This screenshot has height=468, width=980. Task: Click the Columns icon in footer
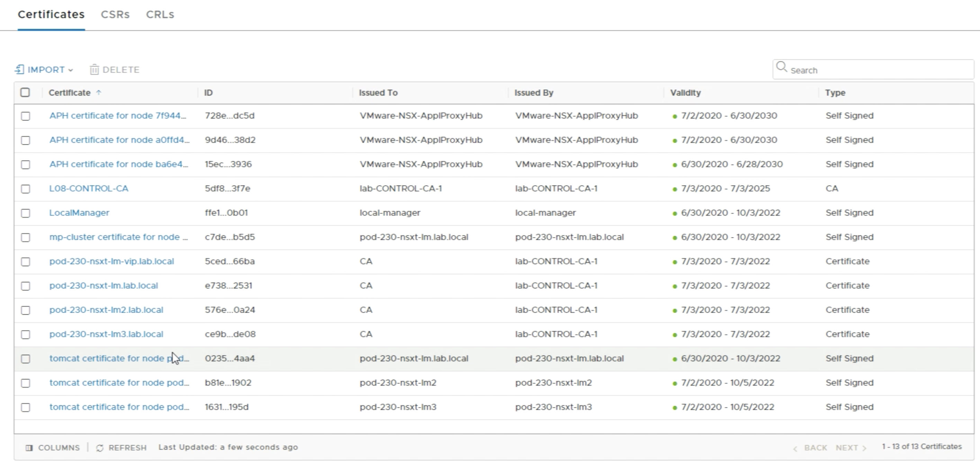29,448
